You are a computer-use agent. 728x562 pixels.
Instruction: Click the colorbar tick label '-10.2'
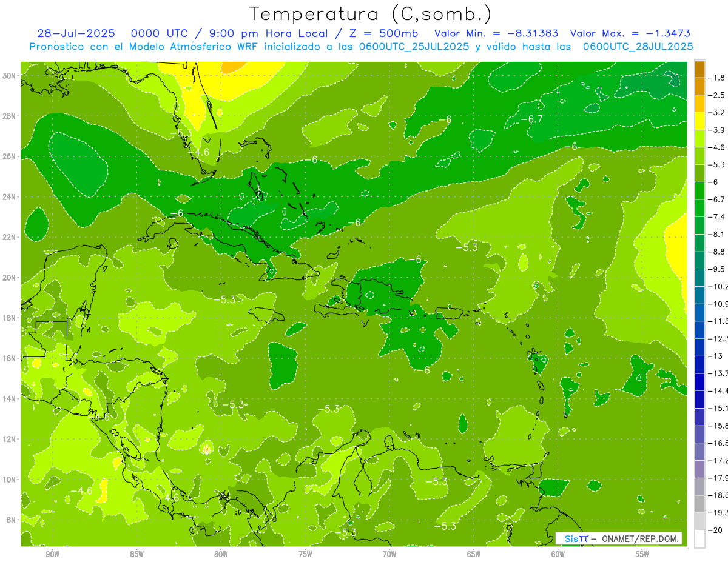click(x=719, y=286)
